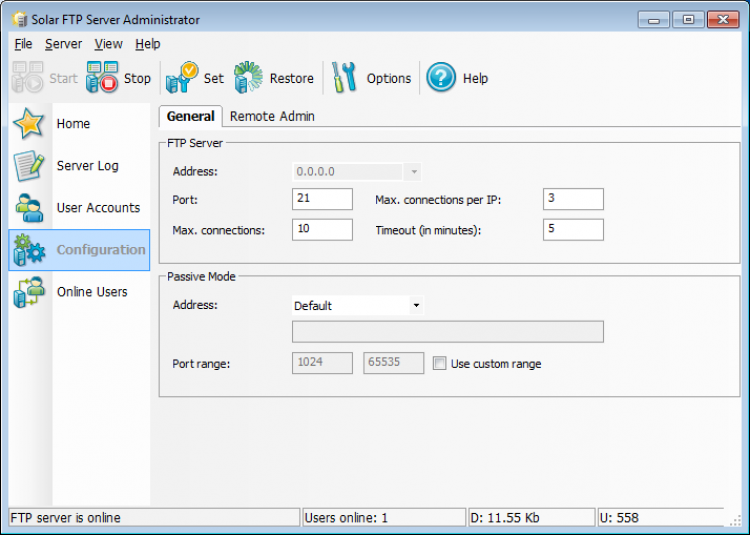Image resolution: width=750 pixels, height=535 pixels.
Task: Minimize the Solar FTP Server Administrator window
Action: point(653,20)
